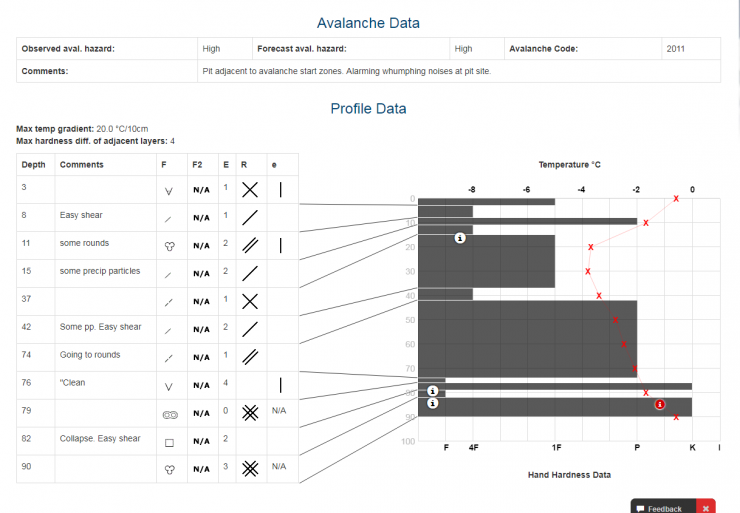Click the red info icon on the chart
740x513 pixels.
tap(660, 404)
